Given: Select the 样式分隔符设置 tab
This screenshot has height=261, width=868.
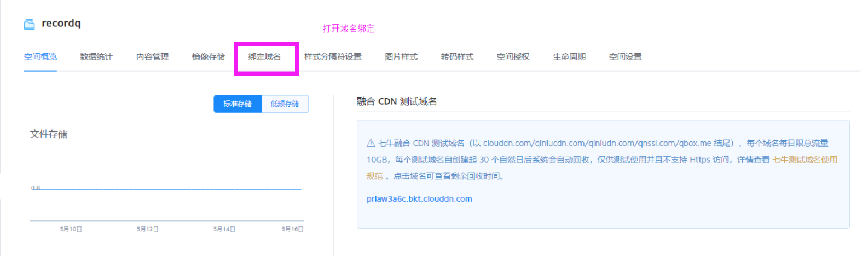Looking at the screenshot, I should [333, 56].
